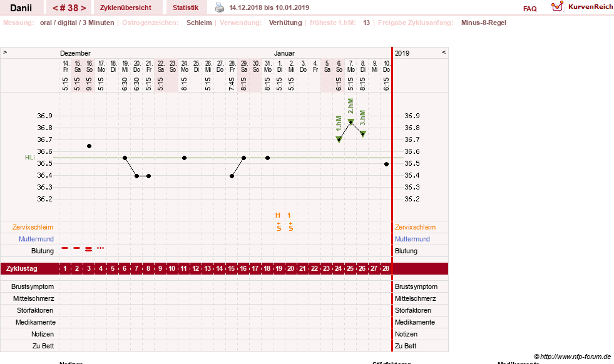Click the temperature dot on 10. January

[387, 164]
